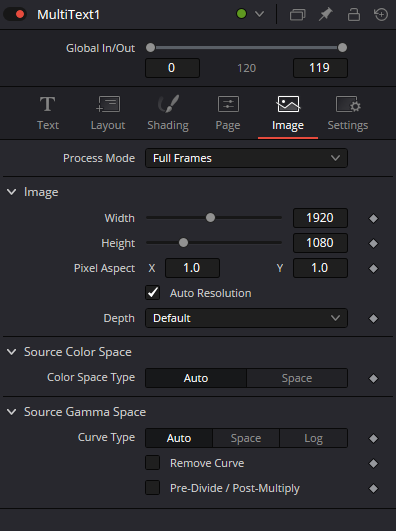Switch to the Shading tab
This screenshot has height=531, width=396.
[x=168, y=113]
